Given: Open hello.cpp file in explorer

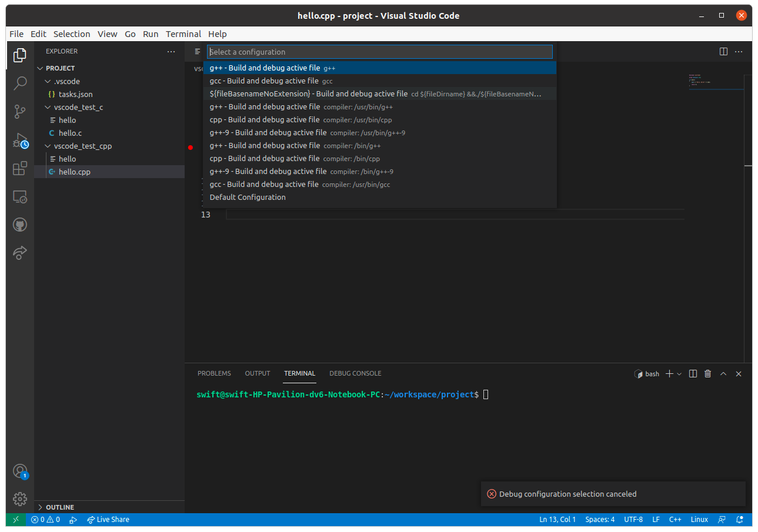Looking at the screenshot, I should [109, 172].
